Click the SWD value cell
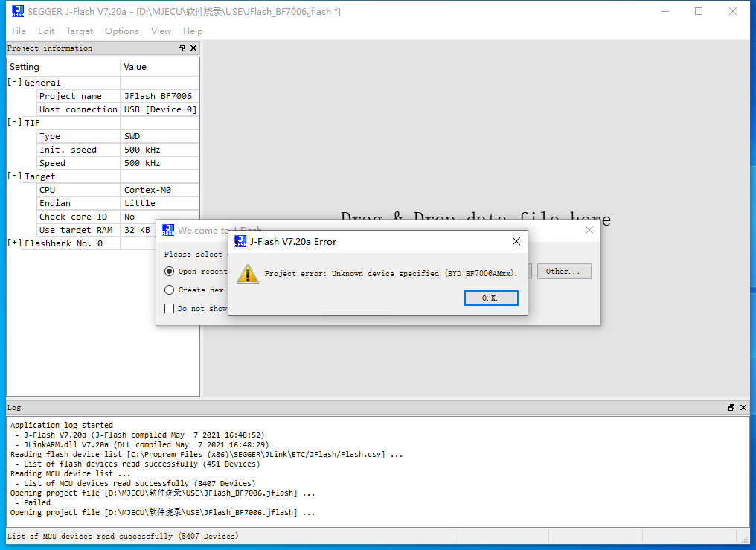756x550 pixels. click(x=159, y=136)
